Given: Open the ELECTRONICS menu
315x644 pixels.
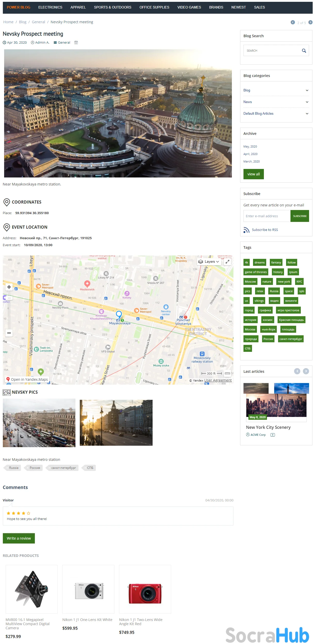Looking at the screenshot, I should point(50,7).
